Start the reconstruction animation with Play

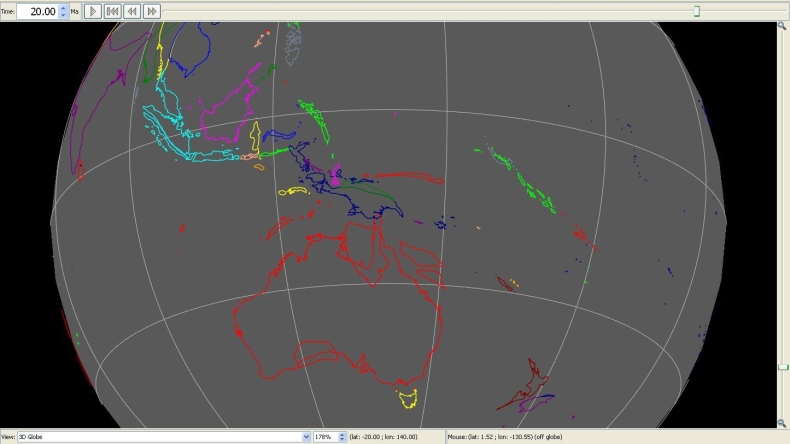(x=92, y=11)
